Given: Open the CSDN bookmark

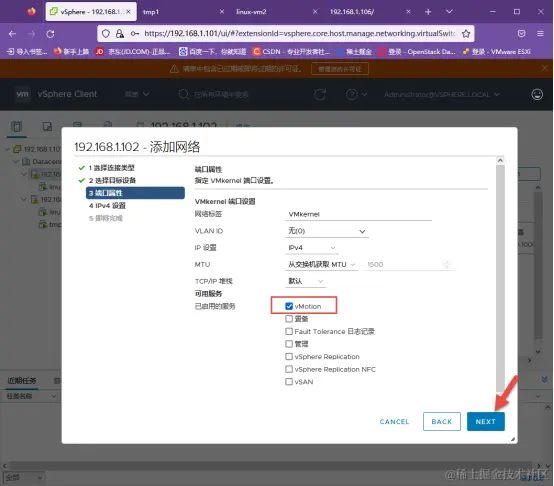Looking at the screenshot, I should [x=291, y=52].
